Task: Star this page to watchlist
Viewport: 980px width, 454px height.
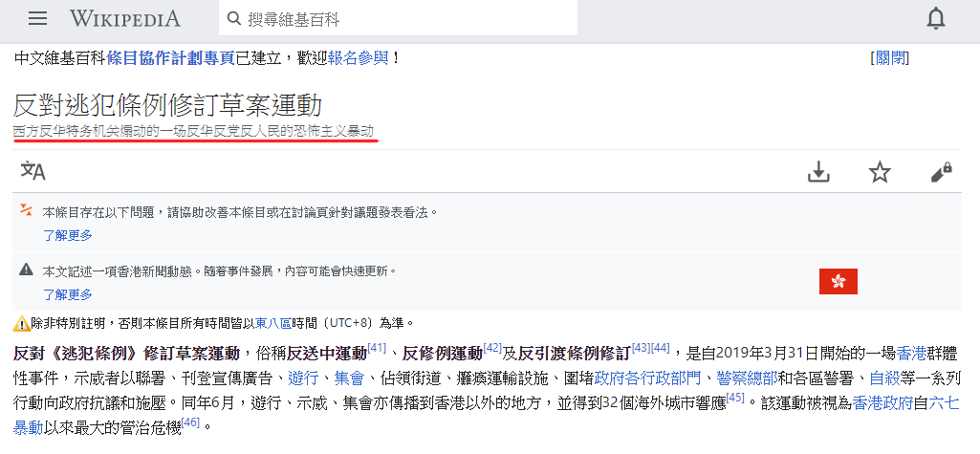Action: 880,172
